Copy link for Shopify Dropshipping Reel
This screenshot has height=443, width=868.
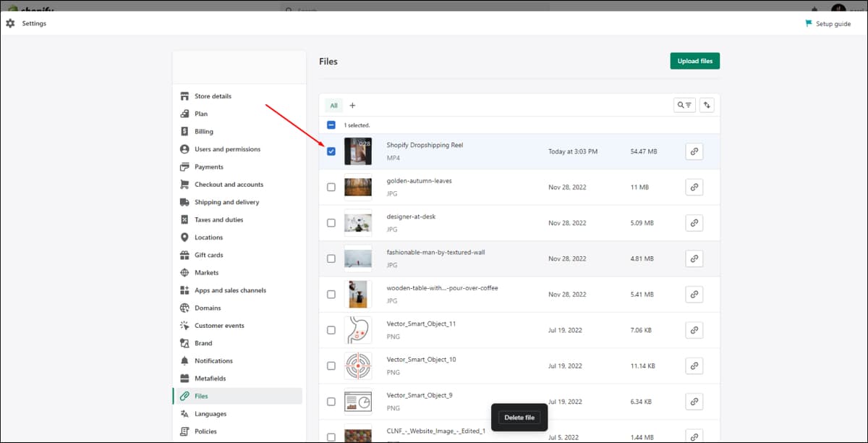[x=694, y=151]
